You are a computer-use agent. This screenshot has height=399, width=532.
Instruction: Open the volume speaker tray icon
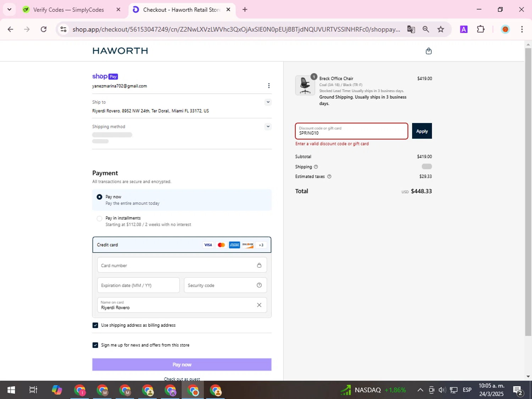click(x=442, y=390)
